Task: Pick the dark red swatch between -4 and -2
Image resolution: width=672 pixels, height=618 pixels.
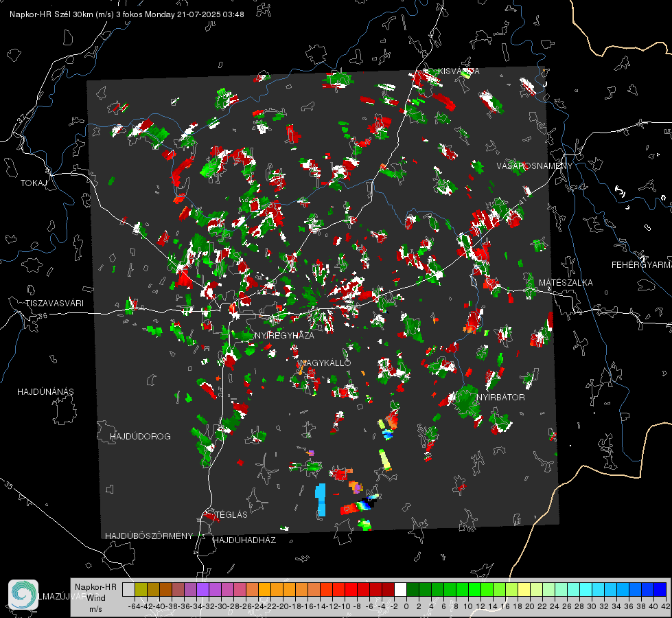Action: 388,590
